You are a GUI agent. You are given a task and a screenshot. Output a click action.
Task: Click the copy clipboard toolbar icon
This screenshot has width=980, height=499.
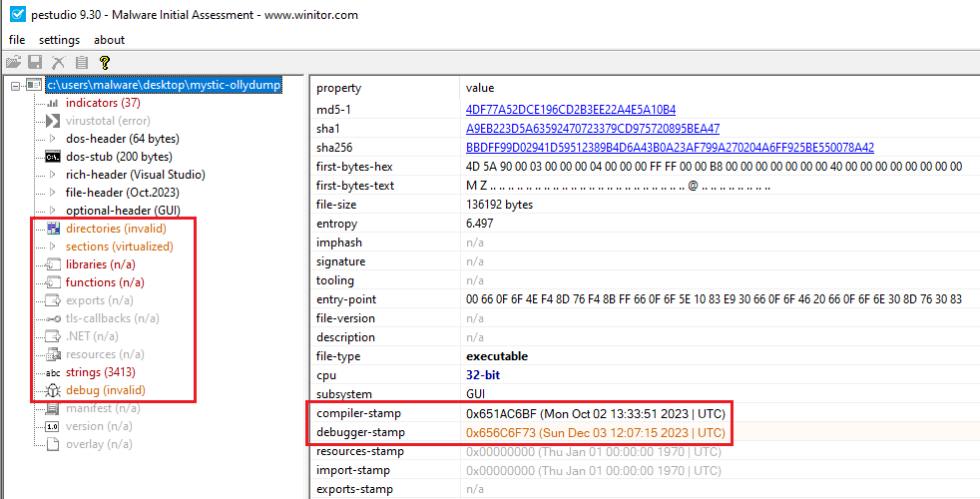81,62
